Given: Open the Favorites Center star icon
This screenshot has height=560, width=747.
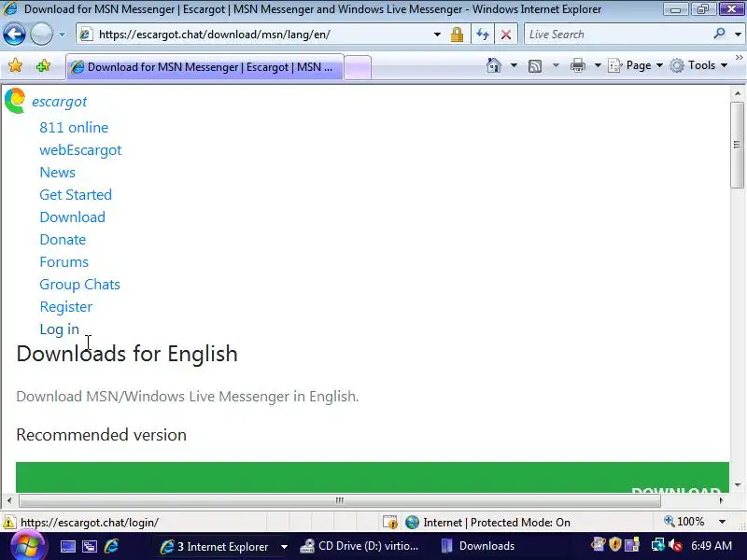Looking at the screenshot, I should (16, 65).
